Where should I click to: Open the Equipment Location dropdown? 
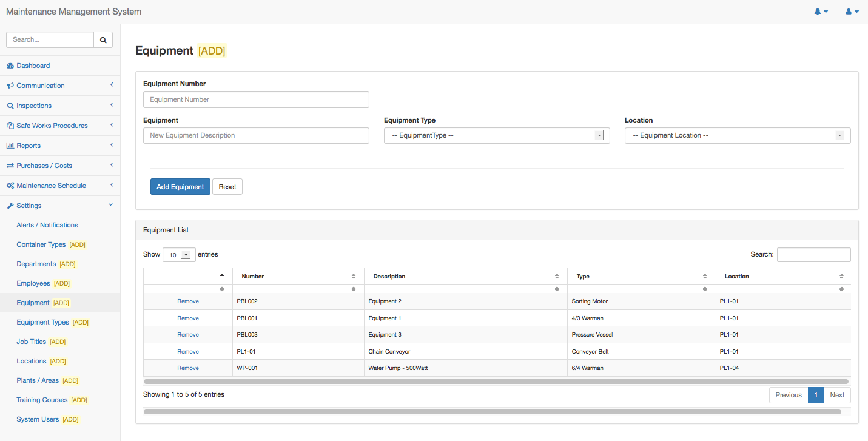point(738,136)
